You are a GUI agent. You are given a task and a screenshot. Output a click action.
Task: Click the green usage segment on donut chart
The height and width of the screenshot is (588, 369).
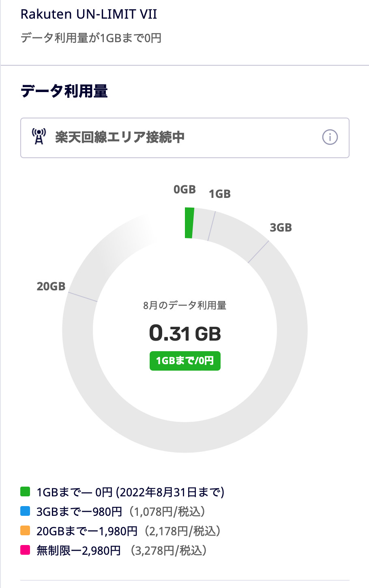point(189,223)
